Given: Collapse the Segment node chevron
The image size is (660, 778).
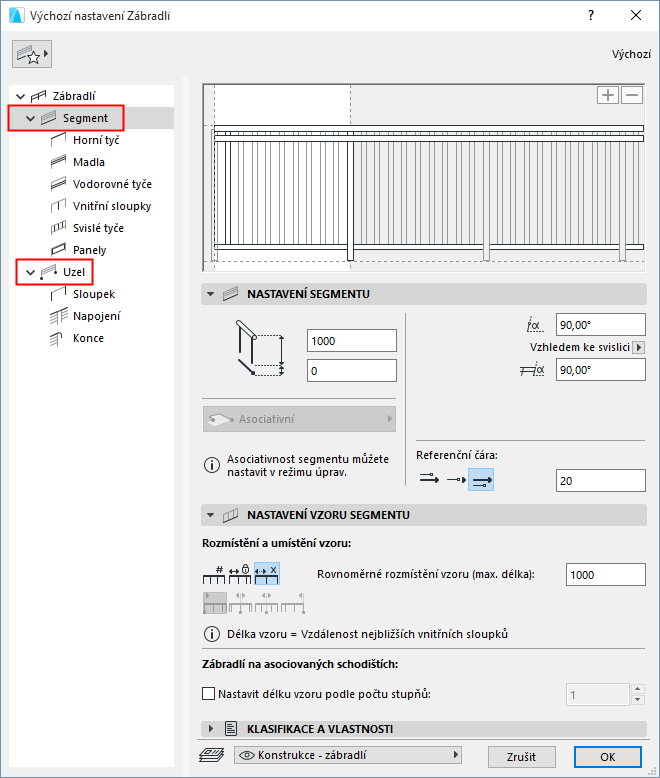Looking at the screenshot, I should [30, 119].
